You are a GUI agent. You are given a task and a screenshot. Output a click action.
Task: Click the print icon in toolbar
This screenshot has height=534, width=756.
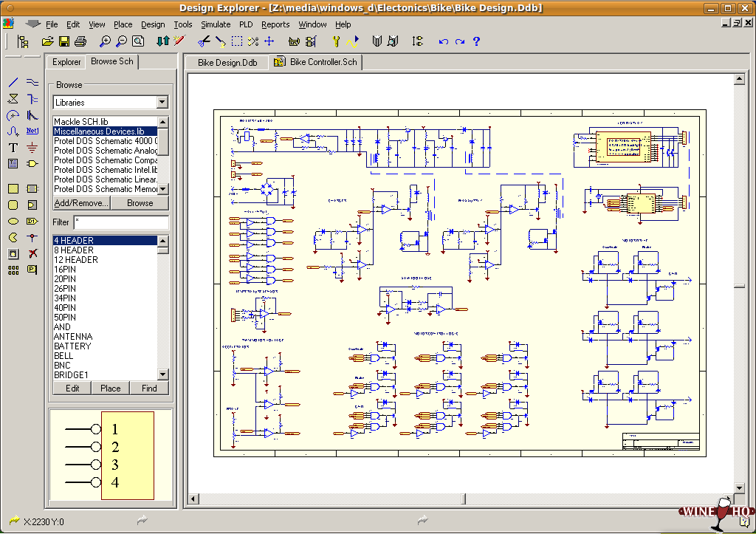[x=80, y=41]
